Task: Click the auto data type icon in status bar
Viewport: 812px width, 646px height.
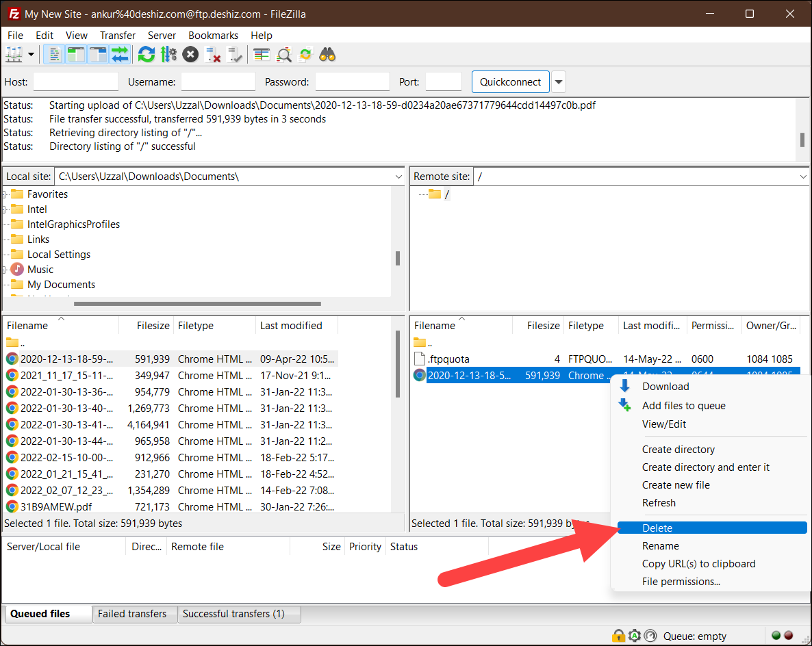Action: click(635, 636)
